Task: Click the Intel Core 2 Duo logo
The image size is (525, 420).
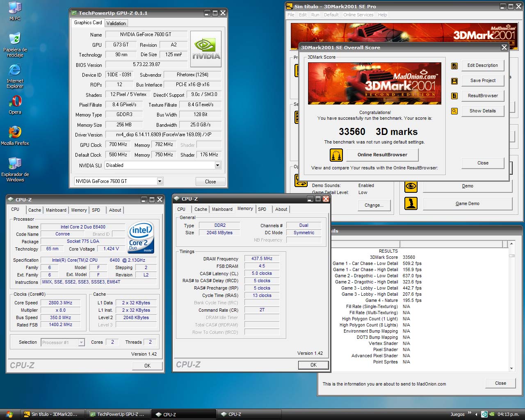Action: tap(141, 237)
